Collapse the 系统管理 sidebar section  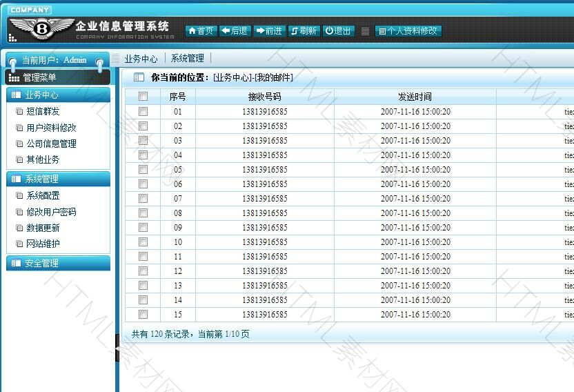[58, 179]
